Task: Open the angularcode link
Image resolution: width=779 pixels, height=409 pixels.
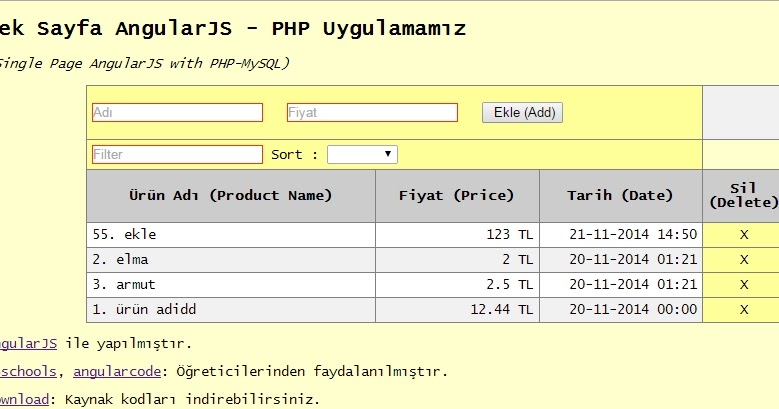Action: click(117, 371)
